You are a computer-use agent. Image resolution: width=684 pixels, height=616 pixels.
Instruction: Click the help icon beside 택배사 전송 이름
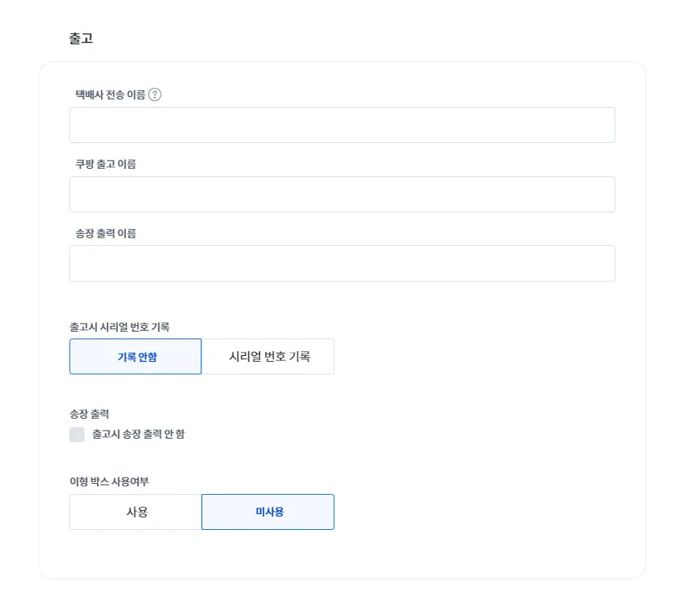[x=155, y=94]
